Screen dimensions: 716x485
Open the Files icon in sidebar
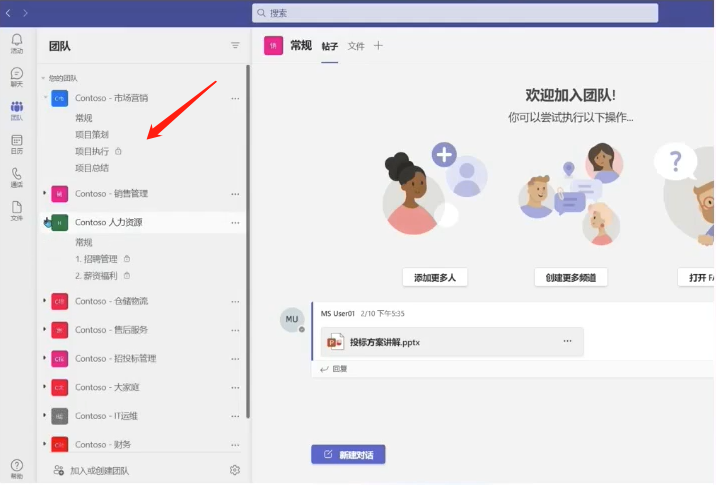(16, 211)
